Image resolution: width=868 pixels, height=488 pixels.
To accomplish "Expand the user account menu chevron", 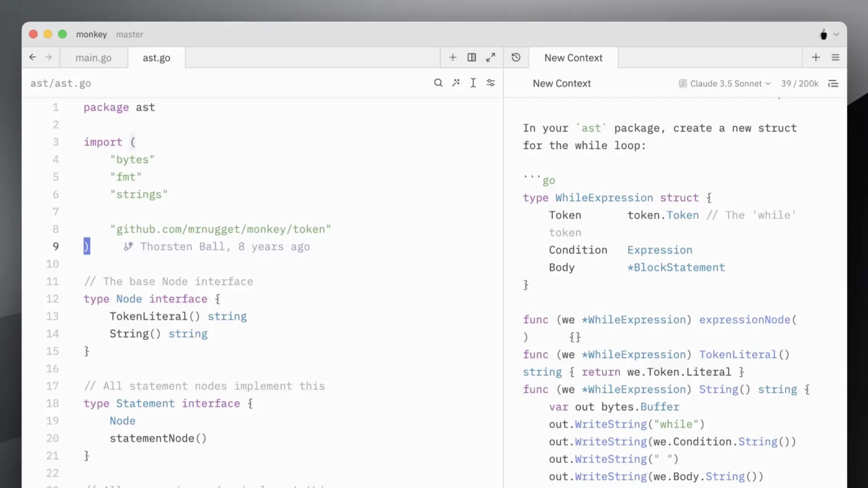I will pos(836,35).
